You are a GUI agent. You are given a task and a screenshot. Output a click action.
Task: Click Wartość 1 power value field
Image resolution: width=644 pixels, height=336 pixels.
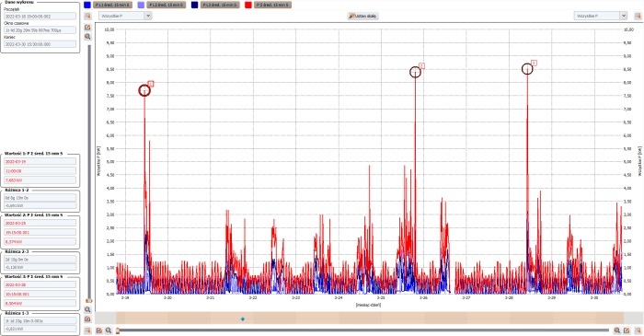point(40,180)
